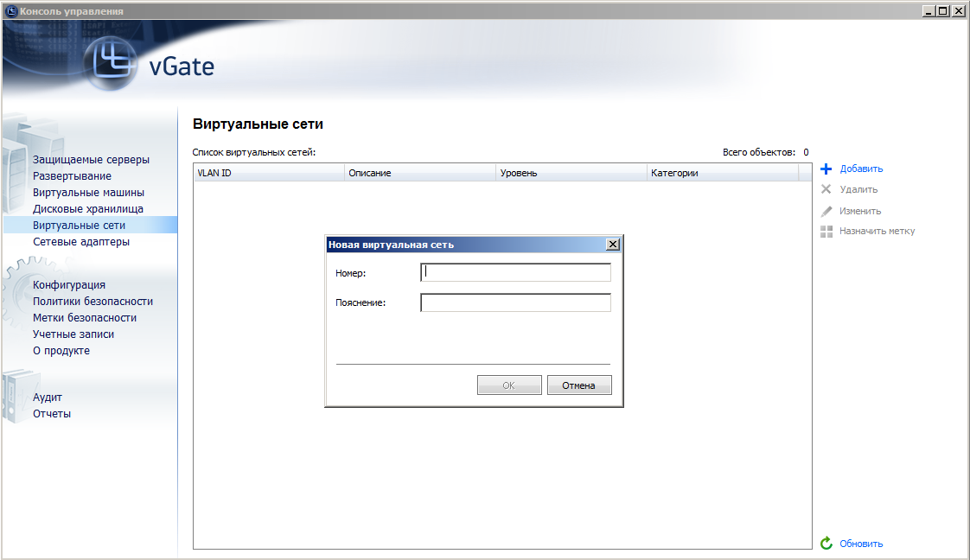Click the console title bar icon
970x560 pixels.
pos(10,11)
